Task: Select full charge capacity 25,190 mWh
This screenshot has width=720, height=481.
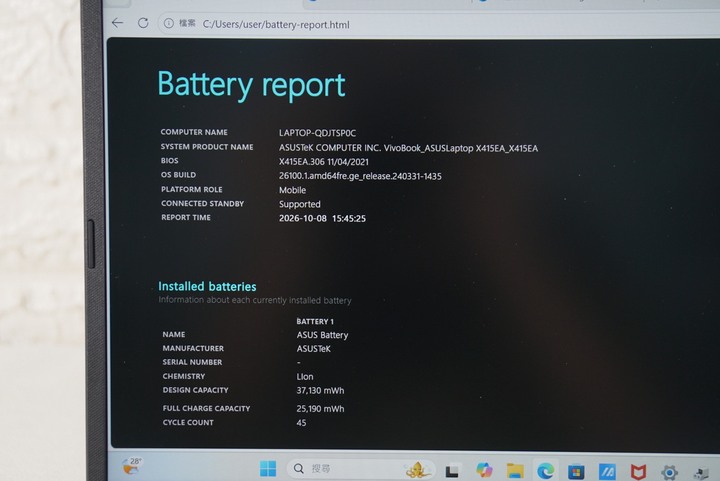Action: pos(320,408)
